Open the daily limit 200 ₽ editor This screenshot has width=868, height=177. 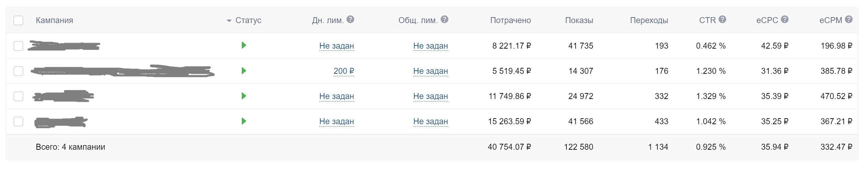click(344, 71)
